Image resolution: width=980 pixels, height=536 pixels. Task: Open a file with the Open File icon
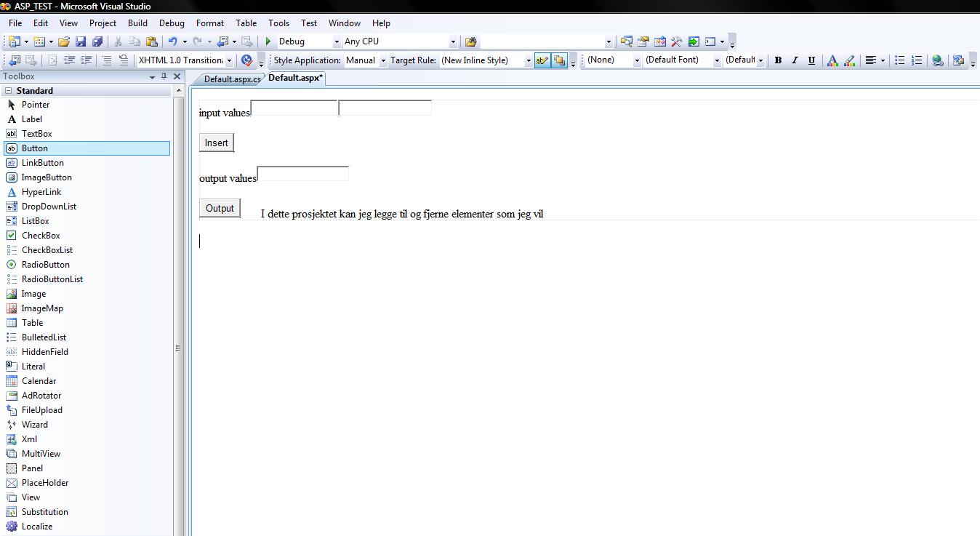click(64, 41)
